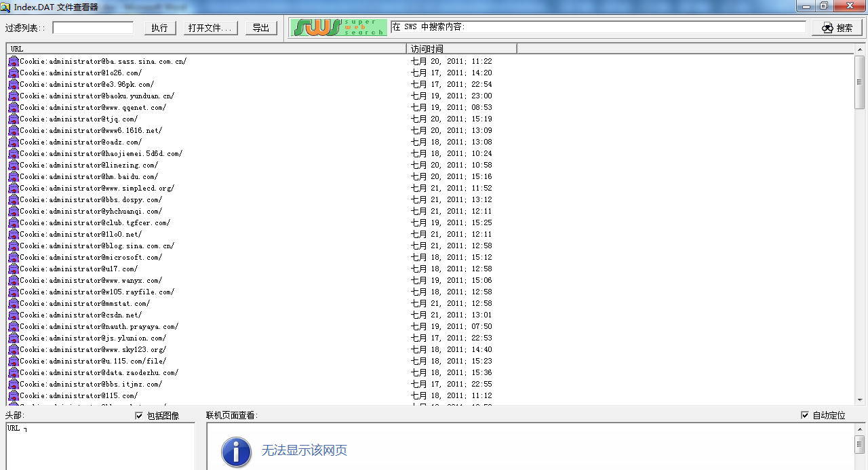Click cookie icon for www6.1616.net row
This screenshot has width=868, height=470.
(14, 130)
